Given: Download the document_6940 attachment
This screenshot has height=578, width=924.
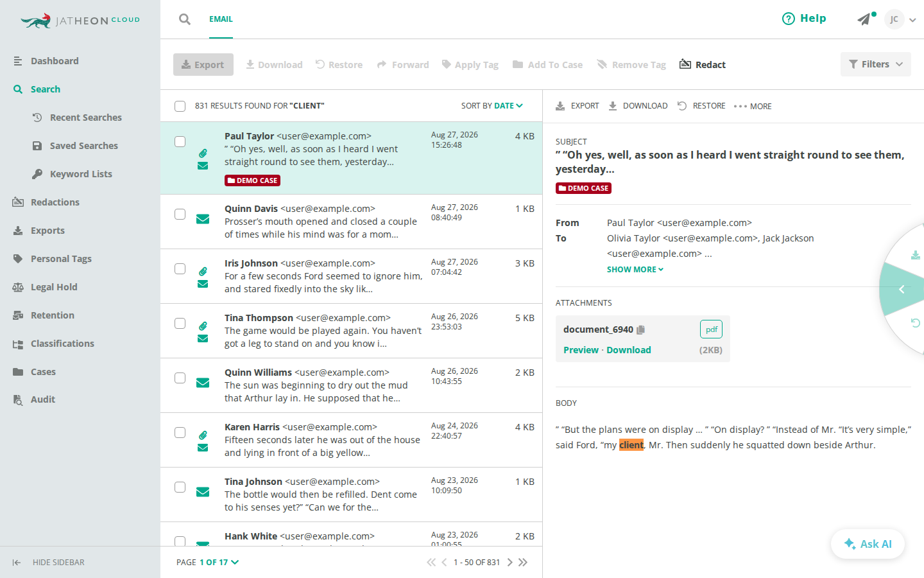Looking at the screenshot, I should 629,350.
